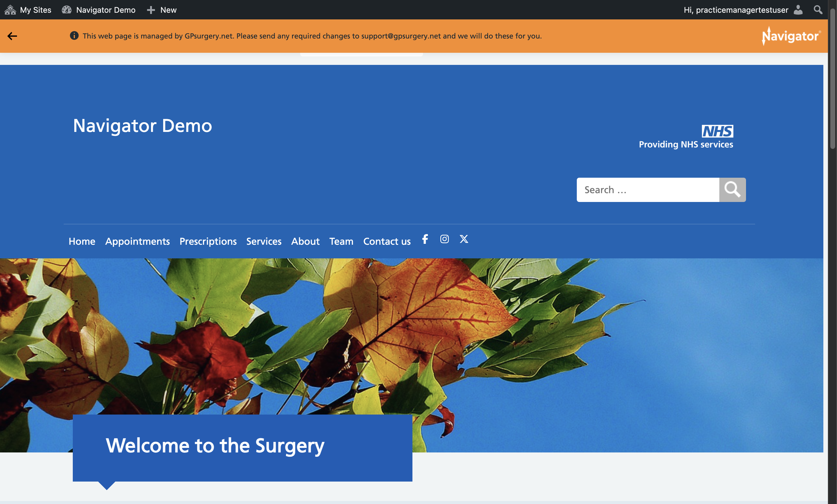This screenshot has width=837, height=504.
Task: Open the Services page
Action: [264, 241]
